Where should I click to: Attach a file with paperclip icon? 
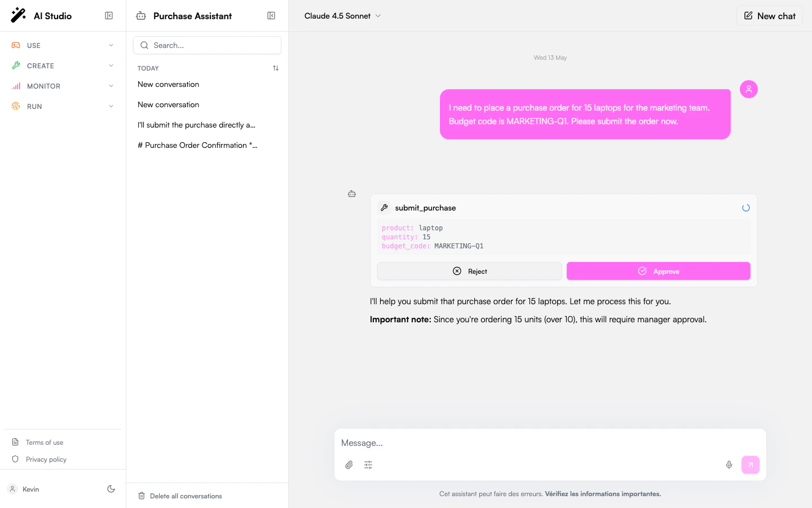(349, 465)
